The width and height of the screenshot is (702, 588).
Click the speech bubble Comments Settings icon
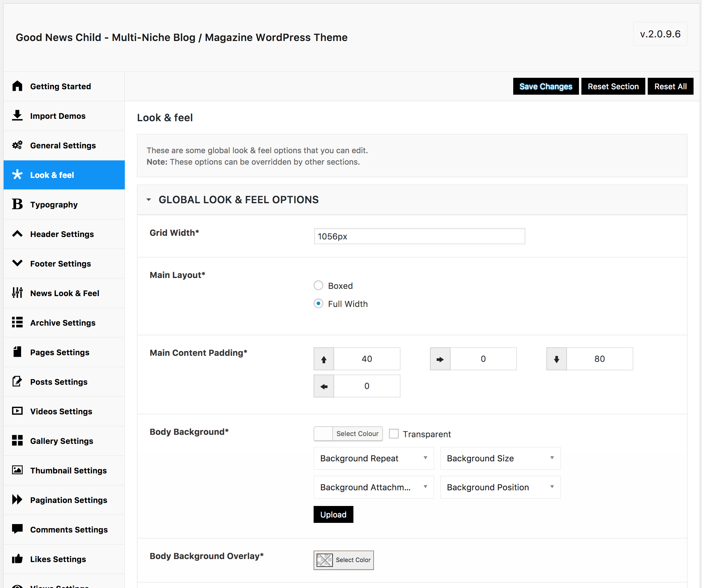(x=17, y=529)
